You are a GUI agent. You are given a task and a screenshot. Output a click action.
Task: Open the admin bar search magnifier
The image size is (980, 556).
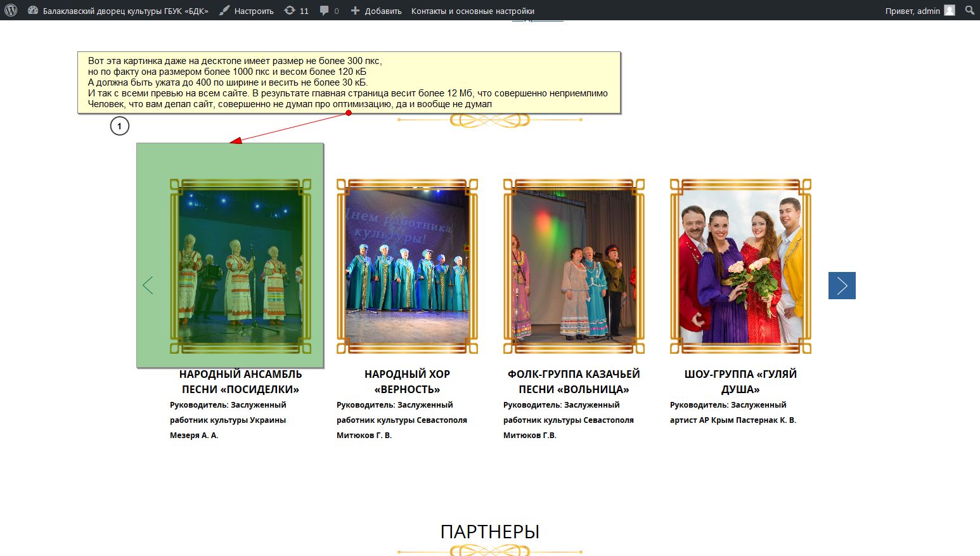pyautogui.click(x=970, y=10)
